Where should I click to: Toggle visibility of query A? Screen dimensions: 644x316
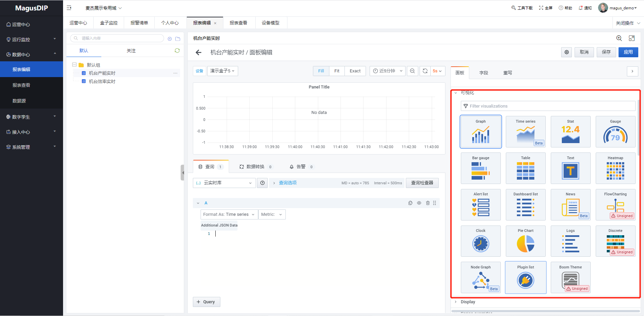click(419, 203)
